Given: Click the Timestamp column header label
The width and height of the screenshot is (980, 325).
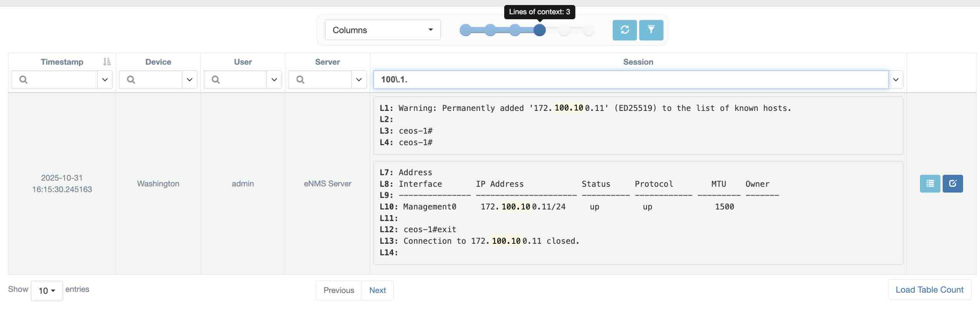Looking at the screenshot, I should 62,62.
